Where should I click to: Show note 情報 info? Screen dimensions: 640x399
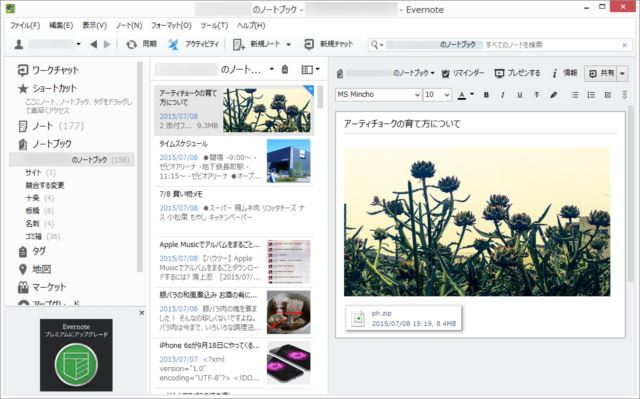tap(564, 73)
